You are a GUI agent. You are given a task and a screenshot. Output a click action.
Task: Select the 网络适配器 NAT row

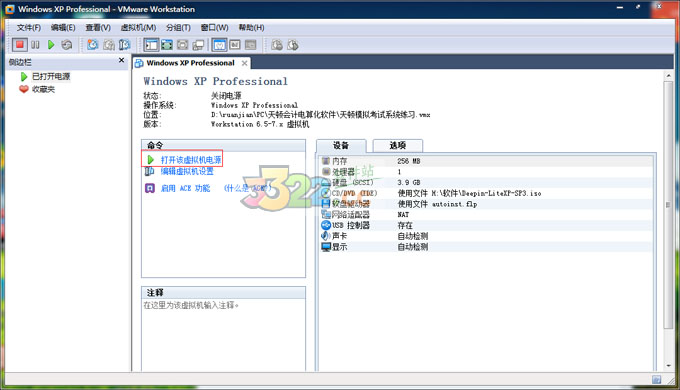(486, 215)
